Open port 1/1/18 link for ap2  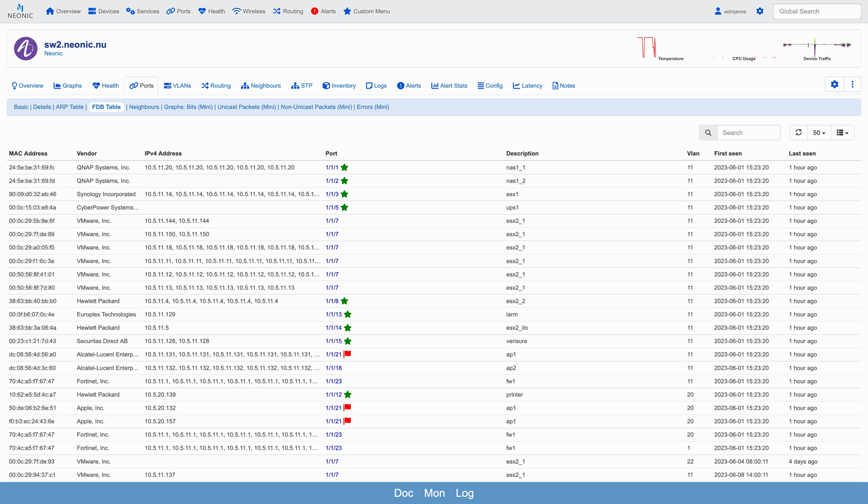(x=334, y=368)
